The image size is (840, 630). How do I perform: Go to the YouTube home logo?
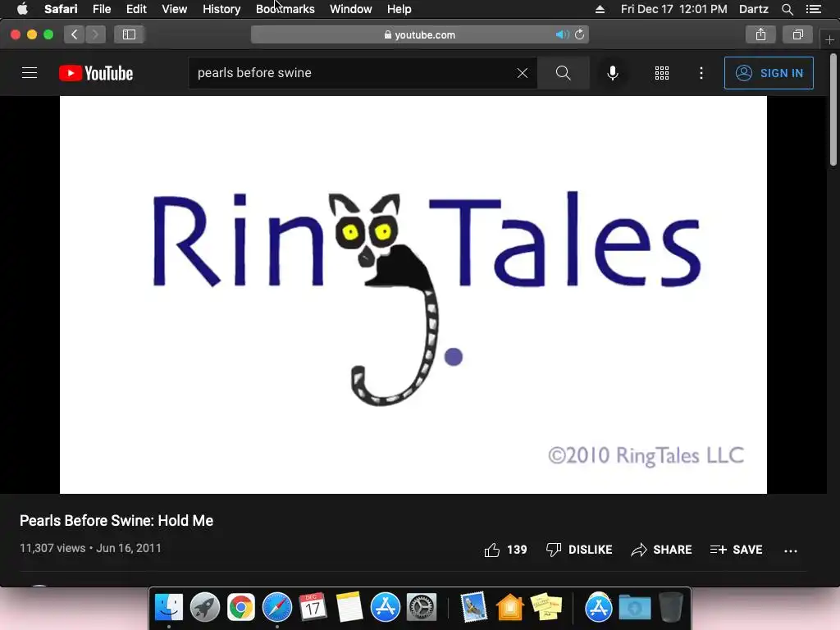[x=96, y=73]
